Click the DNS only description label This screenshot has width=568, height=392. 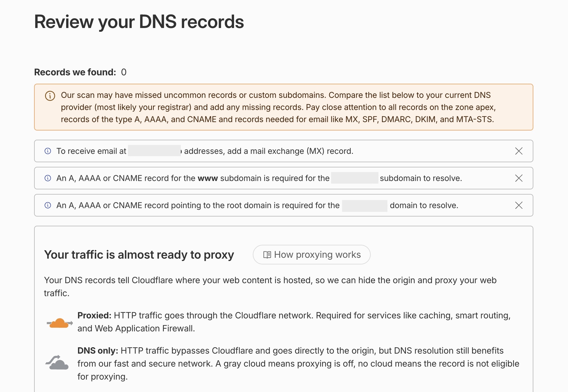[98, 350]
